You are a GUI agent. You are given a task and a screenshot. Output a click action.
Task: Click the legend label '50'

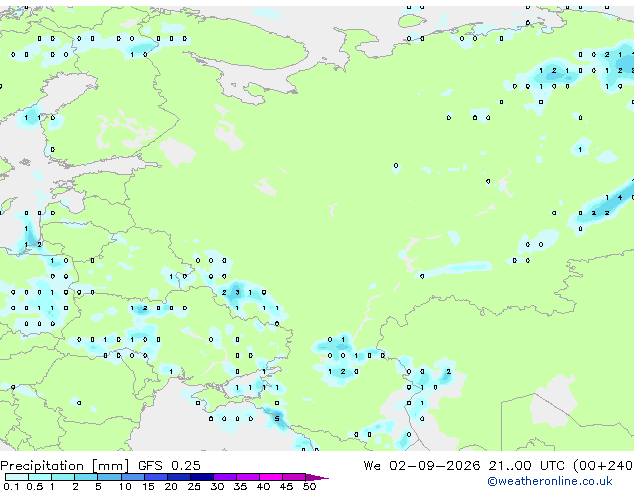coord(309,486)
